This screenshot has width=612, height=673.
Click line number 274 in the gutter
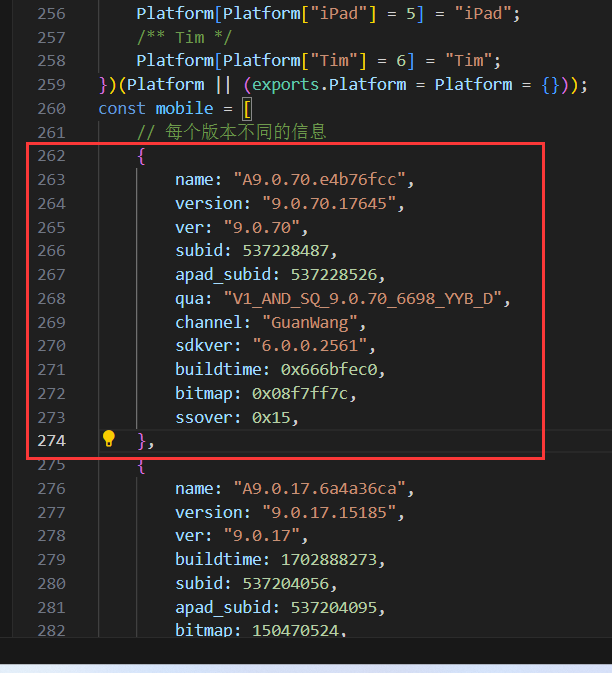coord(49,441)
